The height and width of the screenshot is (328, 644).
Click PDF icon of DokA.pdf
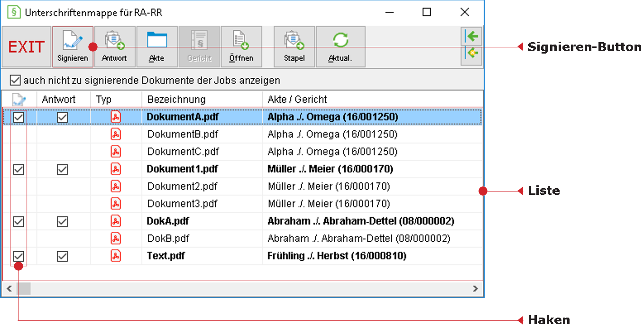[116, 221]
